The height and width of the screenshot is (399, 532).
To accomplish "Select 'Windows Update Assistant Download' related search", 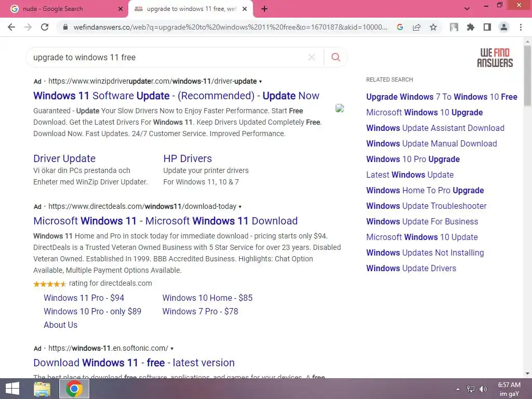I will point(435,128).
